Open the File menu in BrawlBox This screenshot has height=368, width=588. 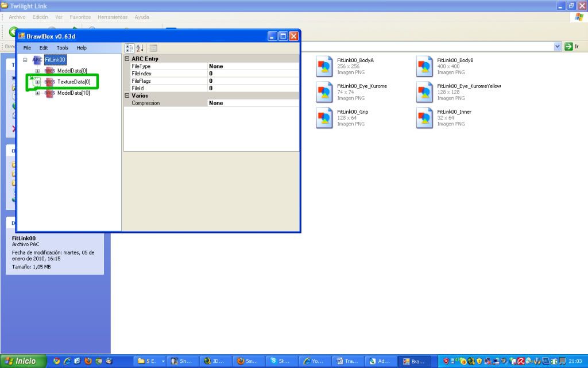27,48
